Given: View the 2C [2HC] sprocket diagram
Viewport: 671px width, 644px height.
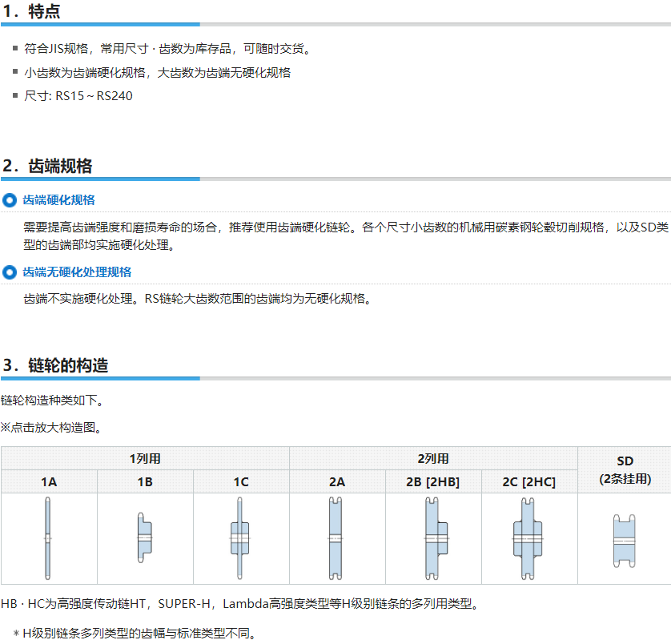Looking at the screenshot, I should point(528,538).
